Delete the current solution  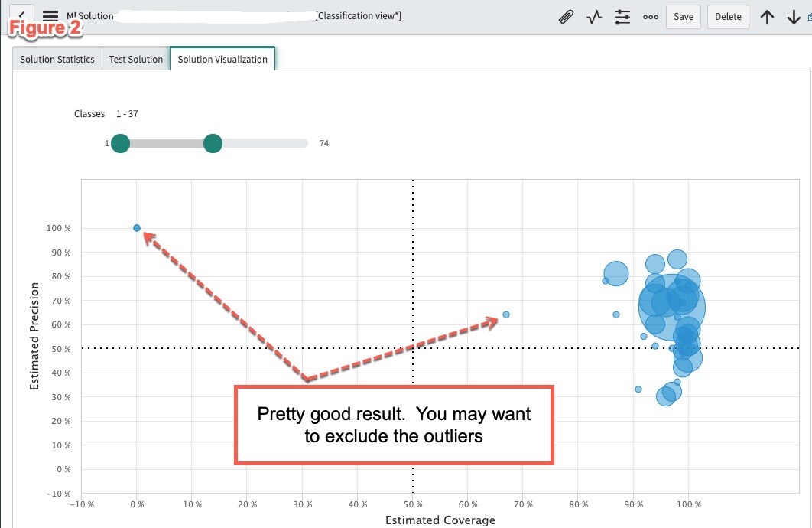click(727, 16)
